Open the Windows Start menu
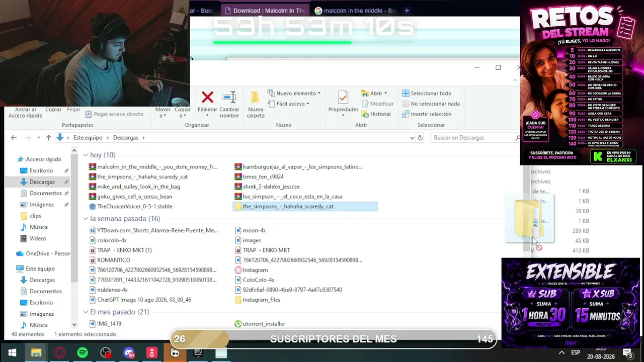Viewport: 644px width, 362px height. coord(12,353)
